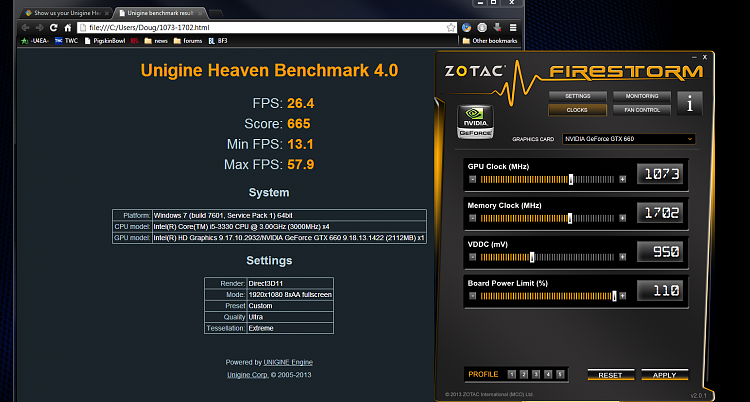This screenshot has height=402, width=750.
Task: Select FireStorm profile slot 3
Action: click(536, 374)
